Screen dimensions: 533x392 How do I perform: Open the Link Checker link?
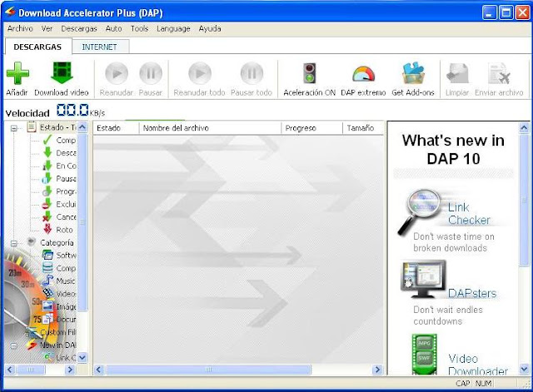coord(469,213)
